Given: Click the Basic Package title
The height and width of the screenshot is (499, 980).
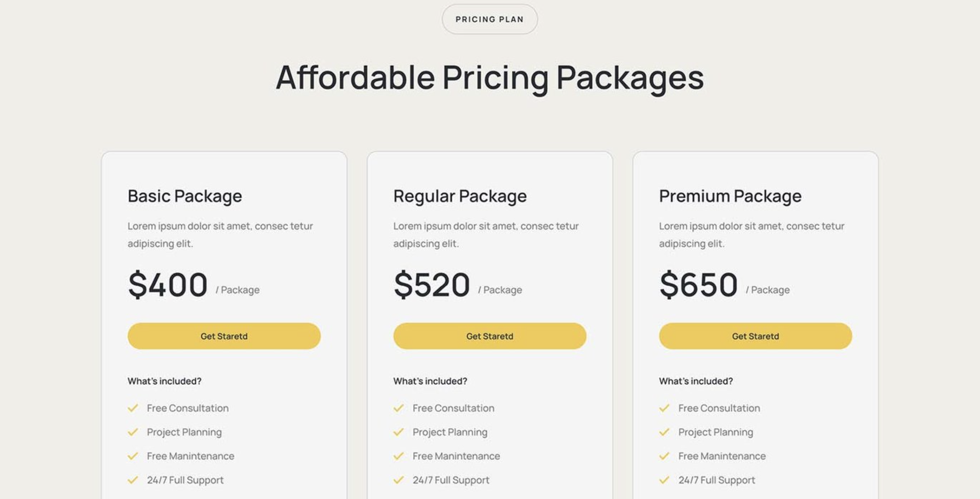Looking at the screenshot, I should tap(185, 196).
